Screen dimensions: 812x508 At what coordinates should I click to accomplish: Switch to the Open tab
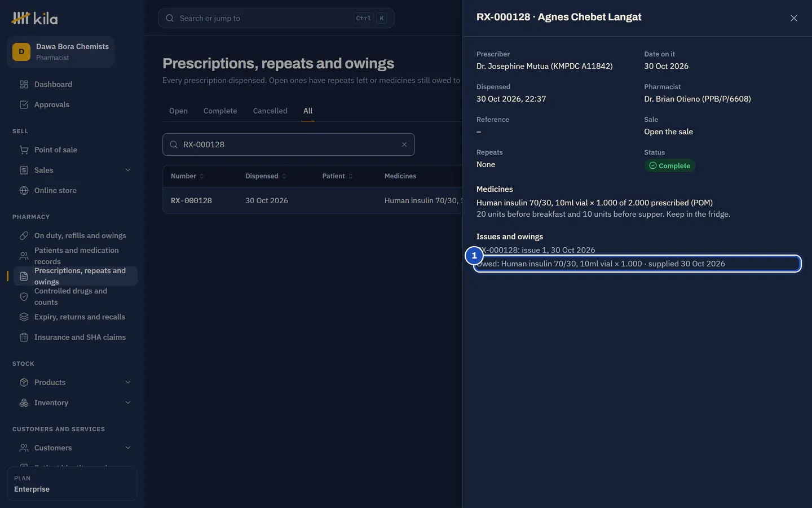[x=178, y=111]
